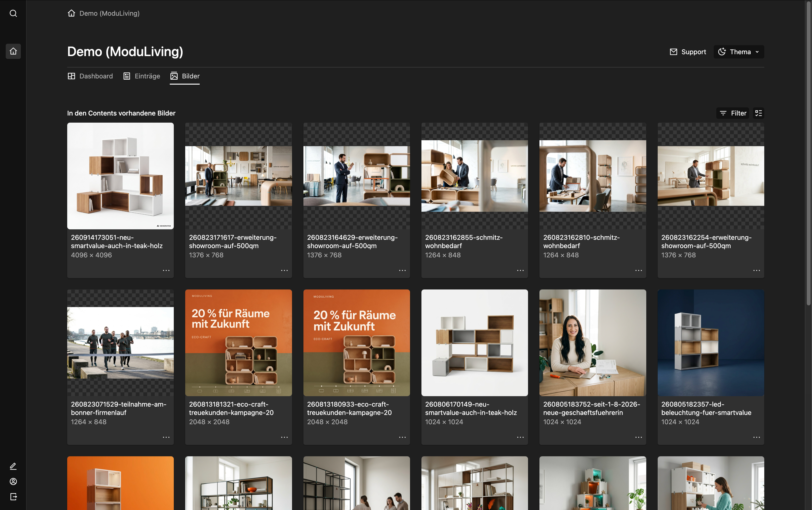Open the edit pencil in the sidebar
This screenshot has width=812, height=510.
point(13,466)
